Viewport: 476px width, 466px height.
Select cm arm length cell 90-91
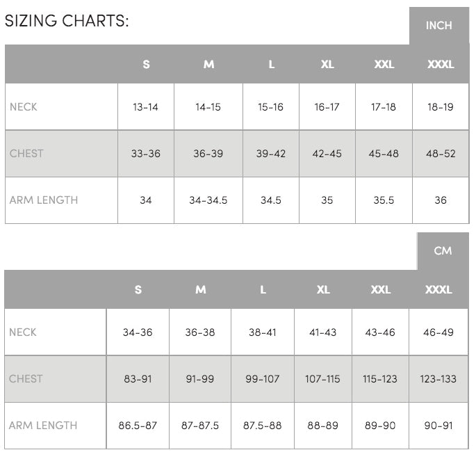pyautogui.click(x=438, y=426)
